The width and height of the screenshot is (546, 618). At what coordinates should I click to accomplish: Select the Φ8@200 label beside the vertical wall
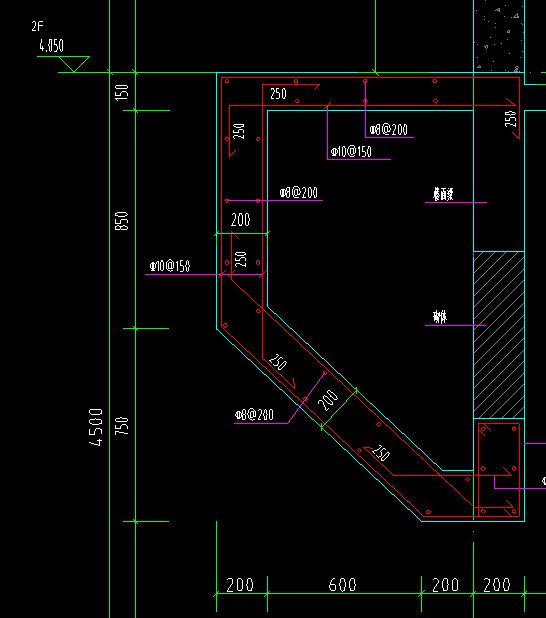click(x=299, y=193)
